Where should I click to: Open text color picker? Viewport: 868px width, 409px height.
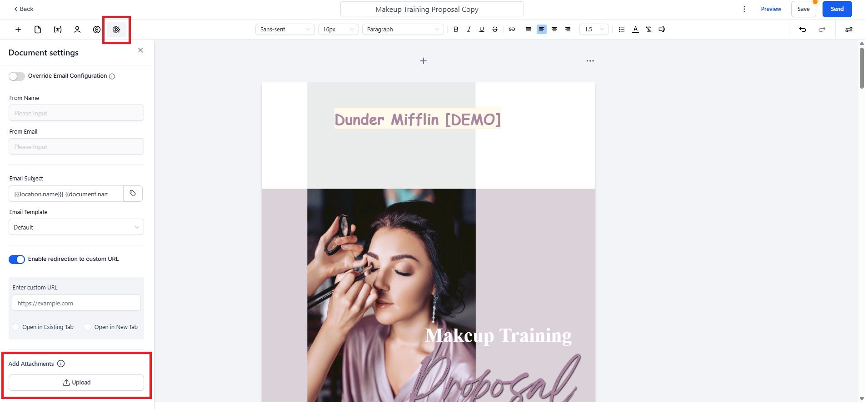636,29
